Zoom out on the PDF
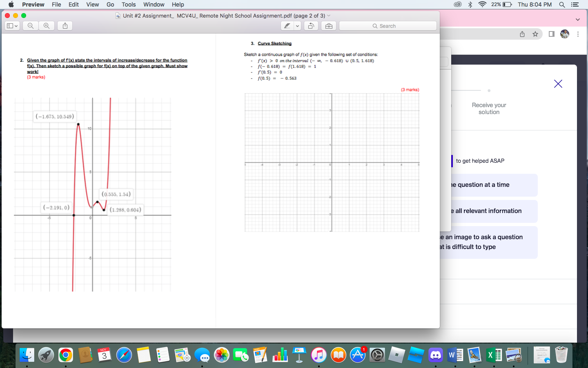 (30, 25)
